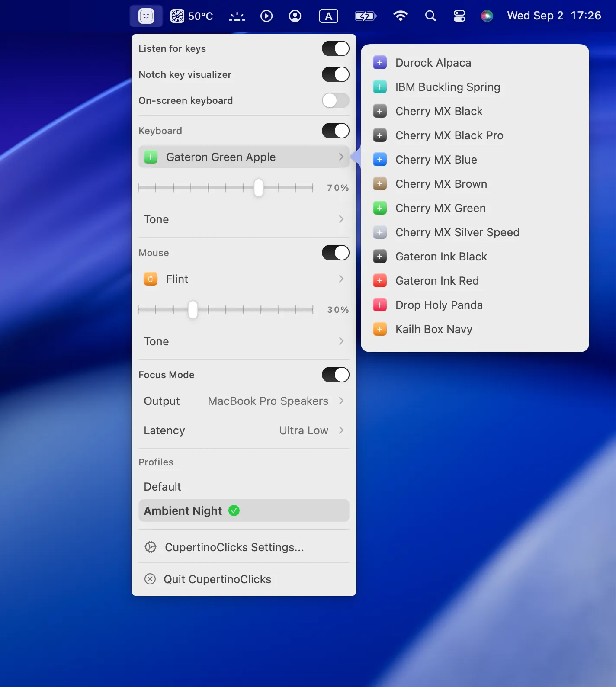Image resolution: width=616 pixels, height=687 pixels.
Task: Toggle the Keyboard sounds switch off
Action: [x=336, y=131]
